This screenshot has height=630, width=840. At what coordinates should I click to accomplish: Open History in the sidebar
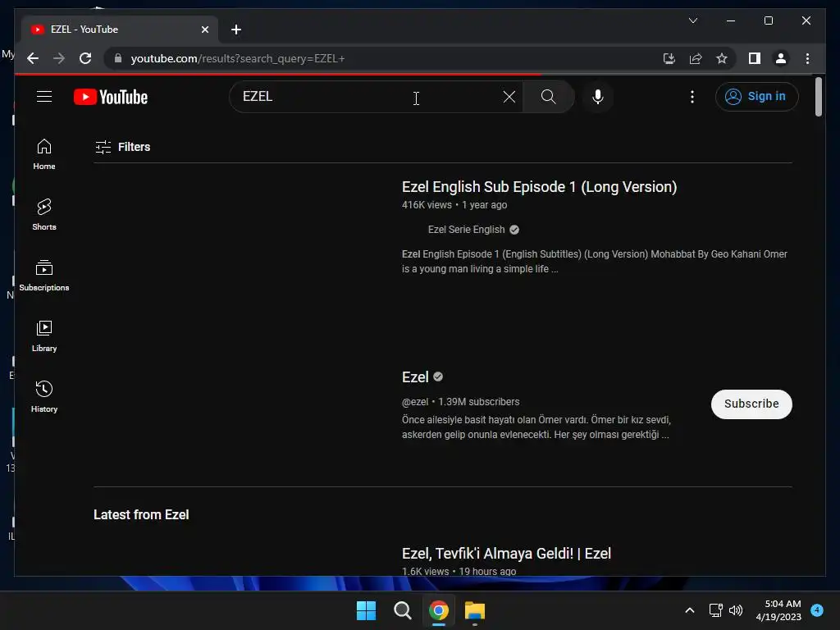[44, 397]
